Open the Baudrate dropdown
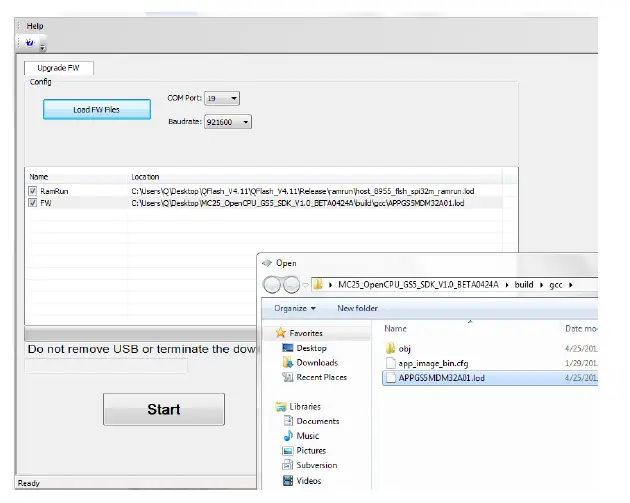Screen dimensions: 630x503 tap(228, 122)
